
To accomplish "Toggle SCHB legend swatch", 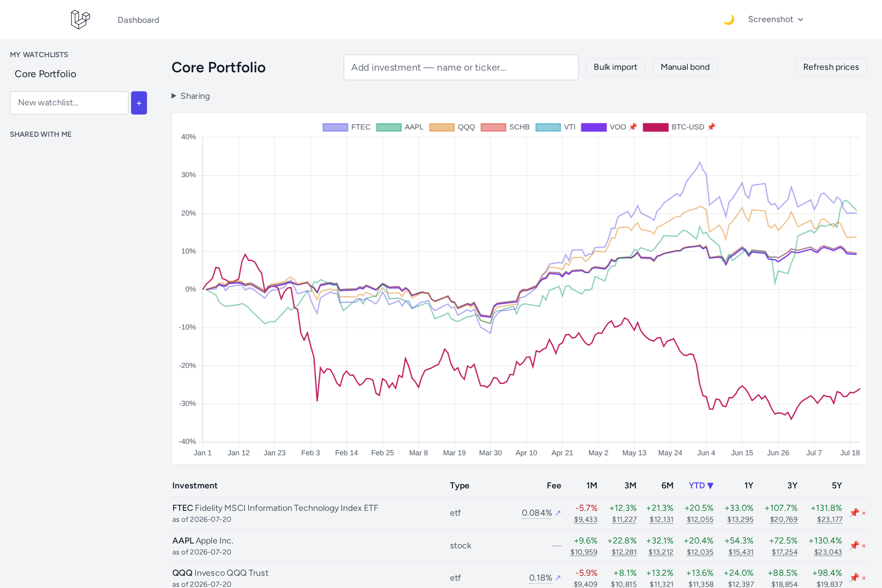I will coord(493,127).
